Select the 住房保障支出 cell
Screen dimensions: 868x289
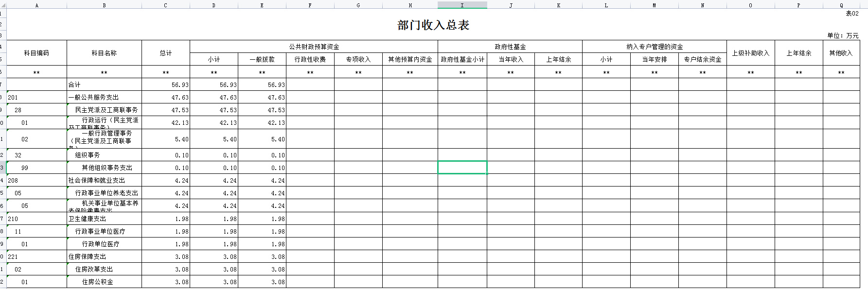point(104,256)
